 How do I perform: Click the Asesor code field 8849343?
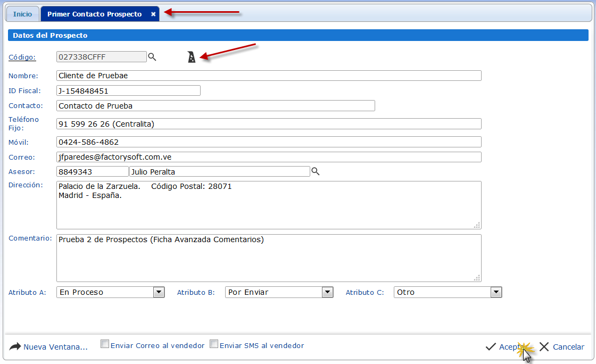[93, 171]
